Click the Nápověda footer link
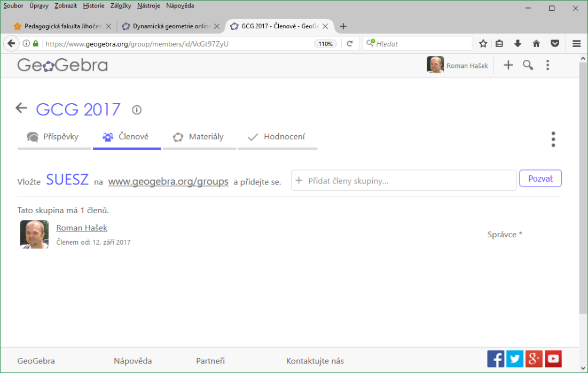588x373 pixels. tap(133, 361)
